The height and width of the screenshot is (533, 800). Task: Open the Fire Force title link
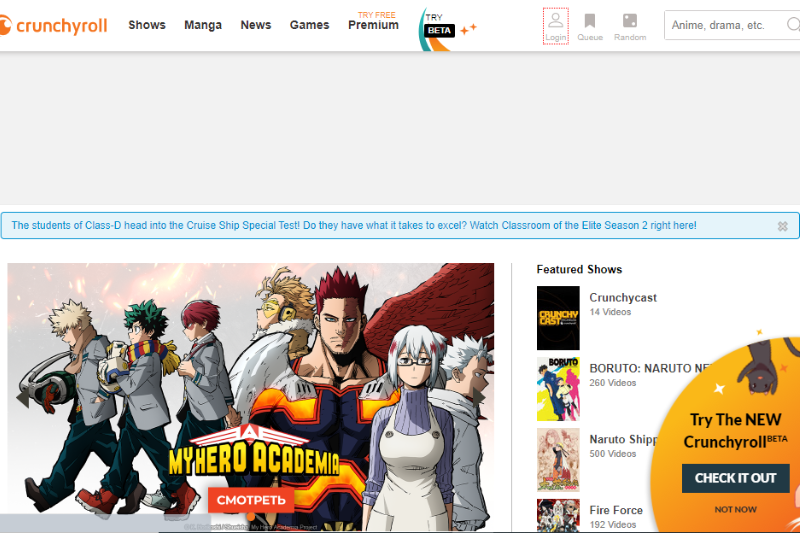(x=616, y=510)
